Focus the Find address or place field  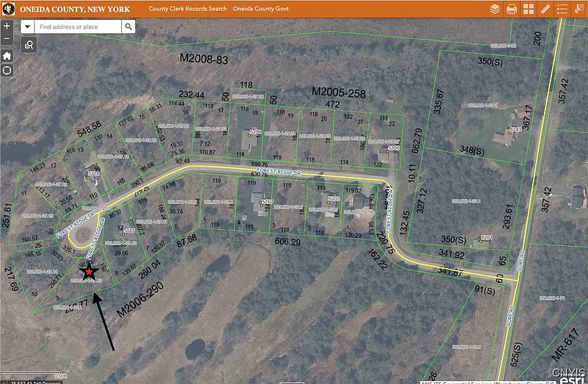(x=78, y=26)
